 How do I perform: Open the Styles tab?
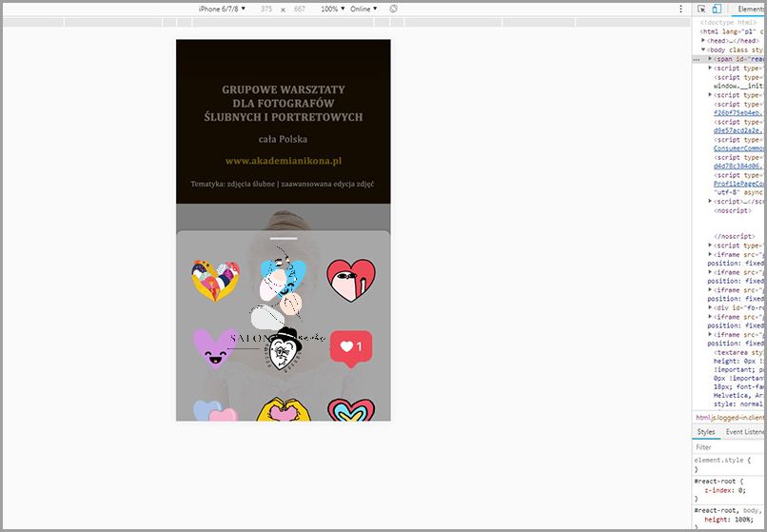pyautogui.click(x=706, y=432)
